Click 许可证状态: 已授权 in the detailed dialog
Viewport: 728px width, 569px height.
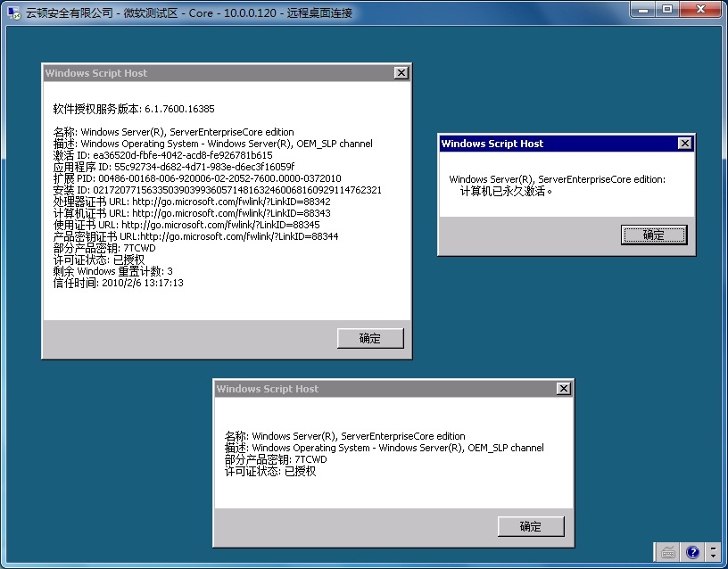click(x=99, y=260)
